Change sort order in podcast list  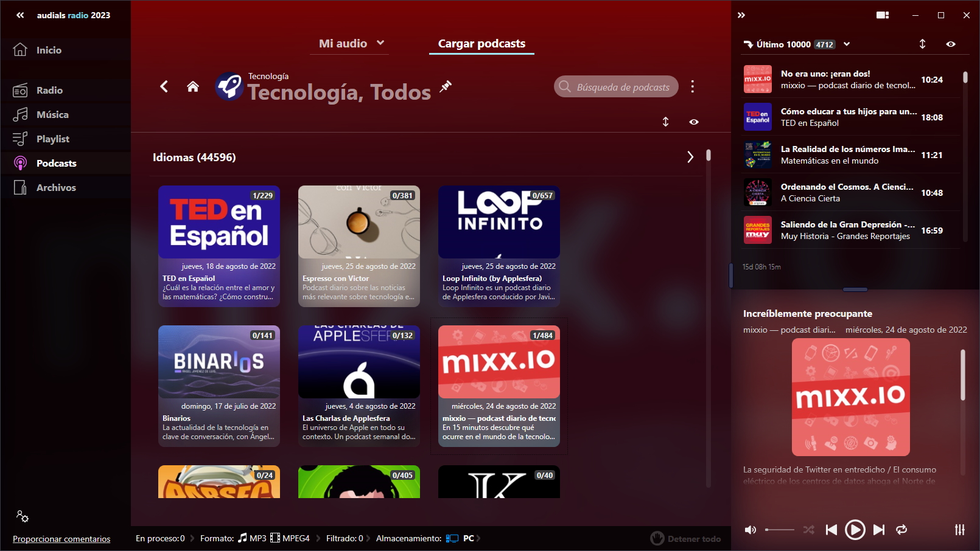tap(666, 122)
